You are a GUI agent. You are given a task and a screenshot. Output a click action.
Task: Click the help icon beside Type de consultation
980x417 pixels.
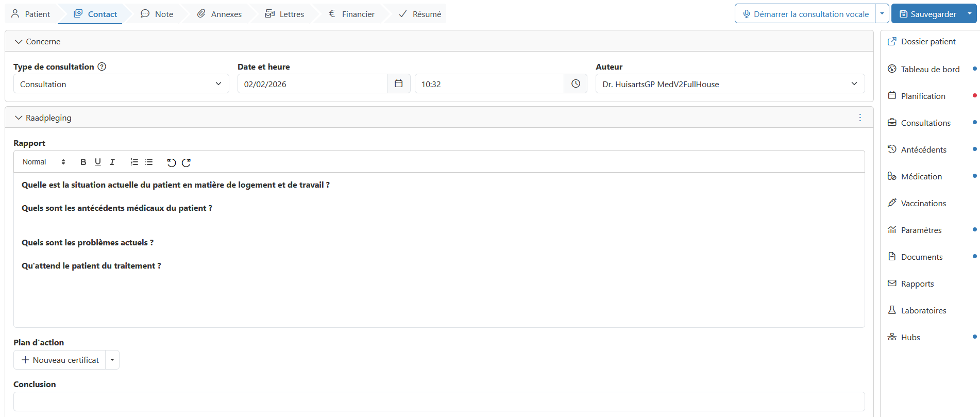[x=102, y=66]
